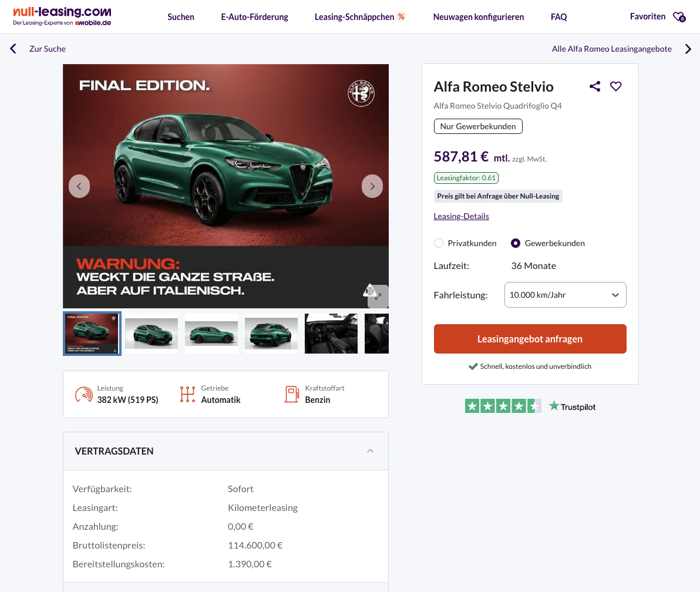This screenshot has width=700, height=592.
Task: Select the rear view car thumbnail
Action: point(271,334)
